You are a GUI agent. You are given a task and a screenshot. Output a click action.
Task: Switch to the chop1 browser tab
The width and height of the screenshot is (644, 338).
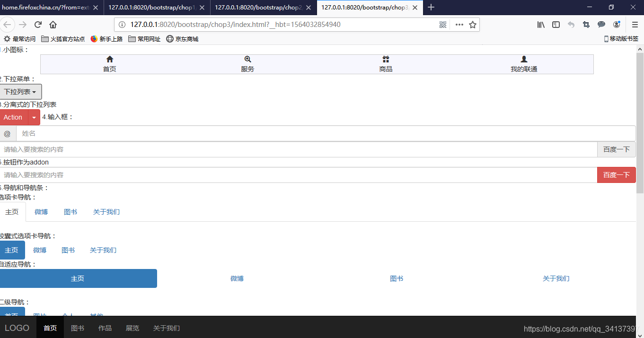(157, 8)
